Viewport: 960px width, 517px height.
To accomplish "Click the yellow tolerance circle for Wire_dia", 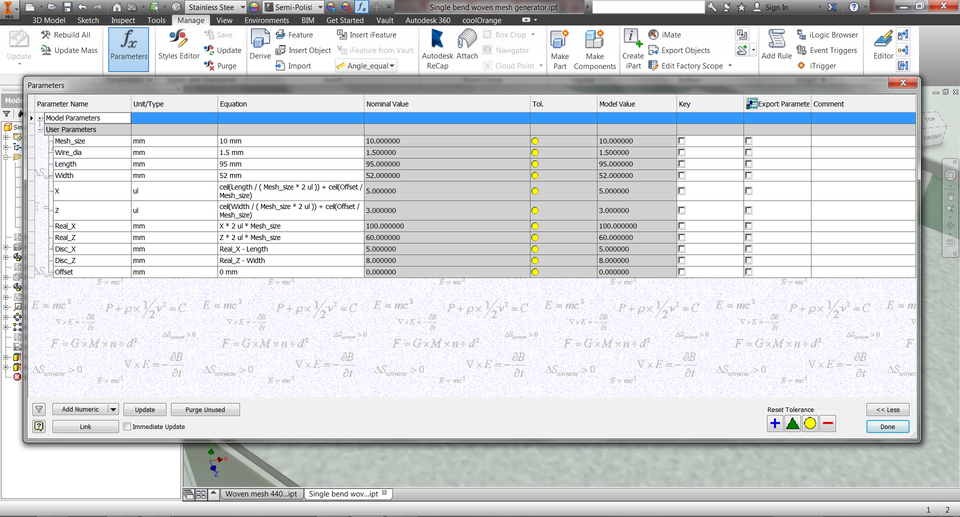I will [535, 152].
